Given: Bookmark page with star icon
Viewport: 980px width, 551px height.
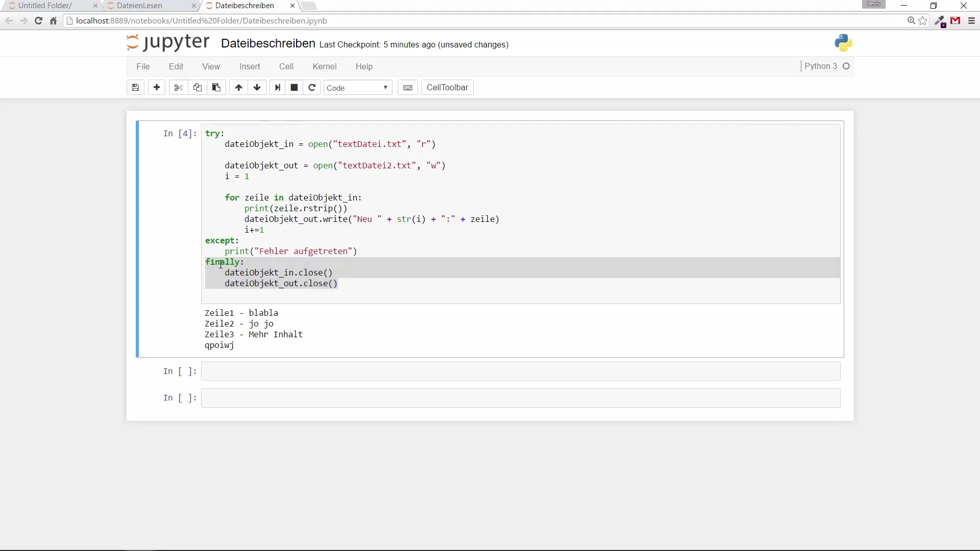Looking at the screenshot, I should click(923, 21).
